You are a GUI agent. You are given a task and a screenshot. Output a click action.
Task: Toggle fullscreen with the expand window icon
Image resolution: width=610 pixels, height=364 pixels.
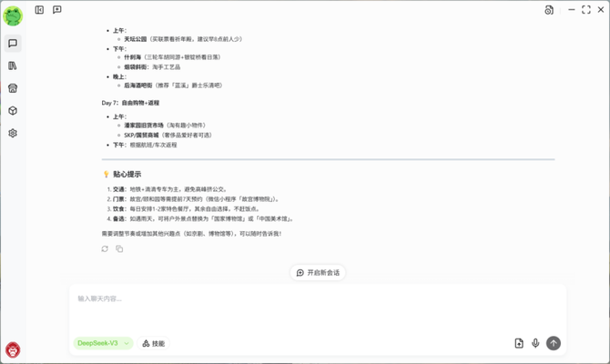(585, 10)
